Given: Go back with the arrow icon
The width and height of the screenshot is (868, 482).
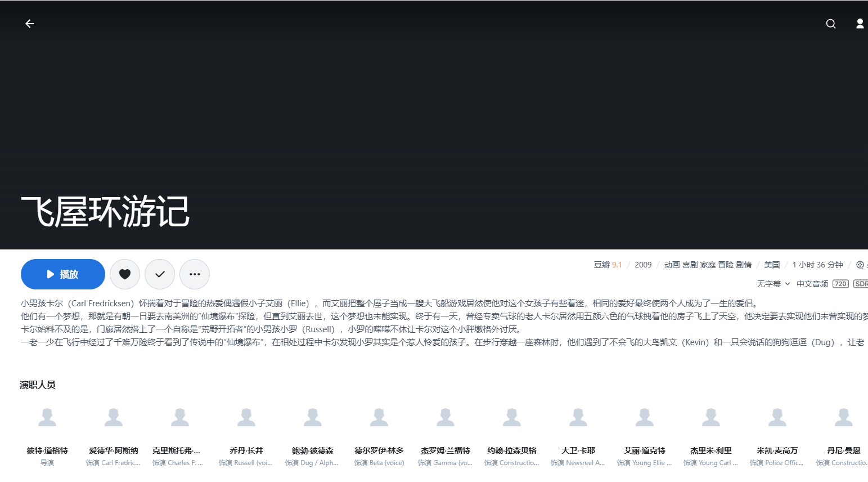Looking at the screenshot, I should (30, 24).
